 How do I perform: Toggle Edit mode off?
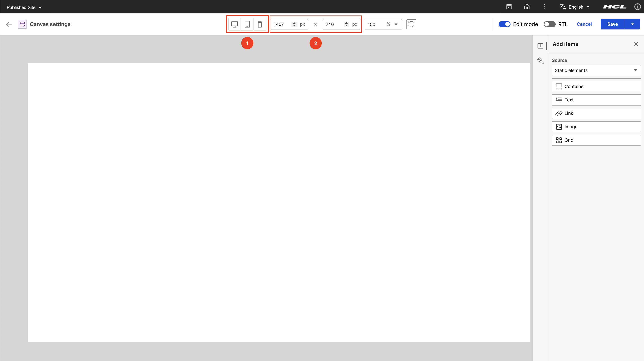point(504,24)
